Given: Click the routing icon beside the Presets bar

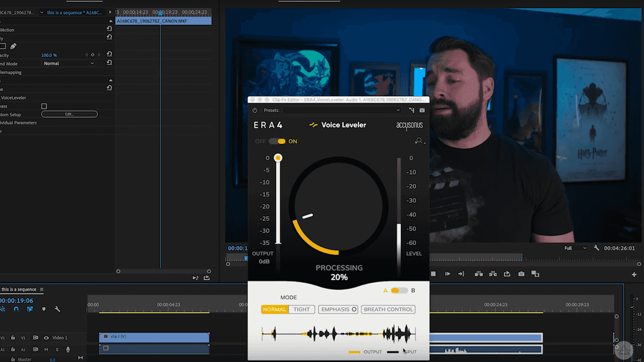Looking at the screenshot, I should [412, 110].
